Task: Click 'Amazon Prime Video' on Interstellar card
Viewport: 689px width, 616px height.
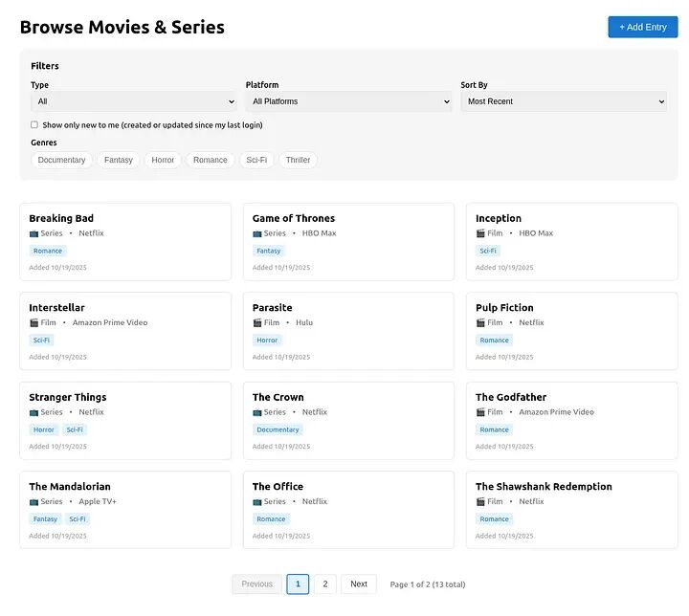Action: [110, 322]
